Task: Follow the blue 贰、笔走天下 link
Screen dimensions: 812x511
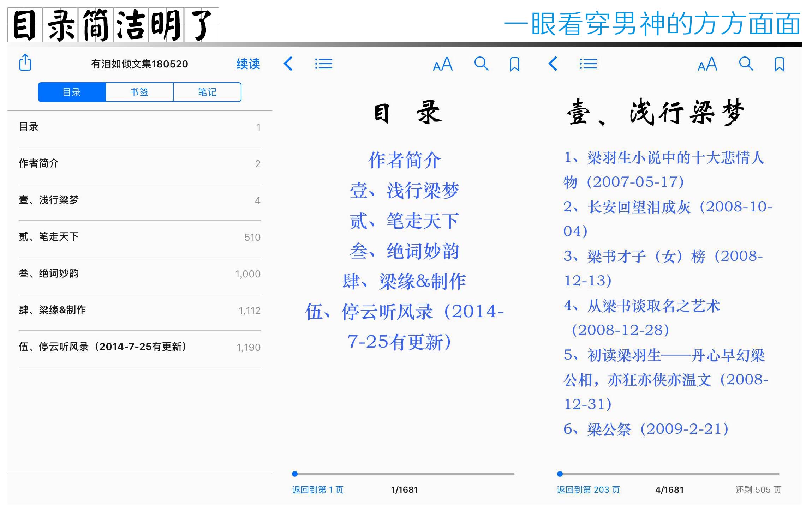Action: coord(405,221)
